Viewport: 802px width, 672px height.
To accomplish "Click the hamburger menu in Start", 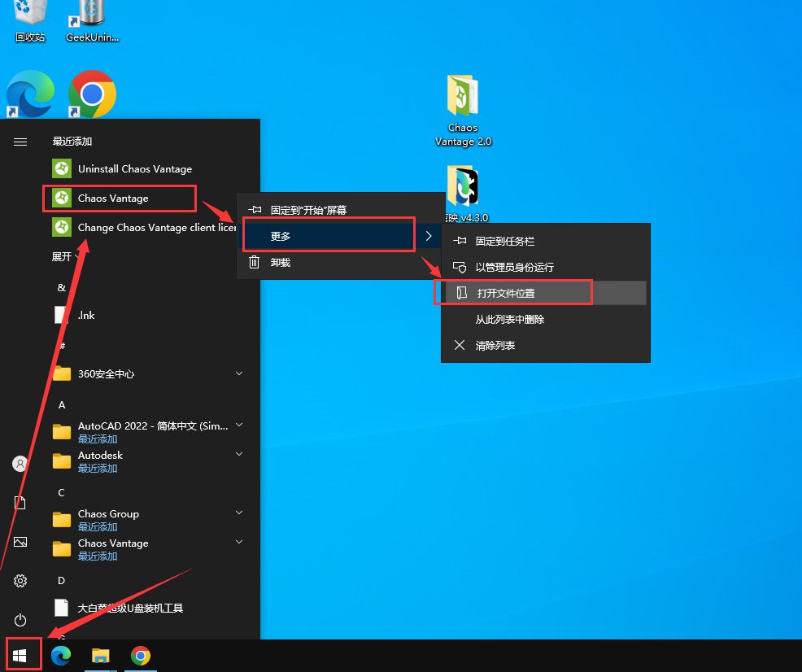I will pyautogui.click(x=20, y=142).
